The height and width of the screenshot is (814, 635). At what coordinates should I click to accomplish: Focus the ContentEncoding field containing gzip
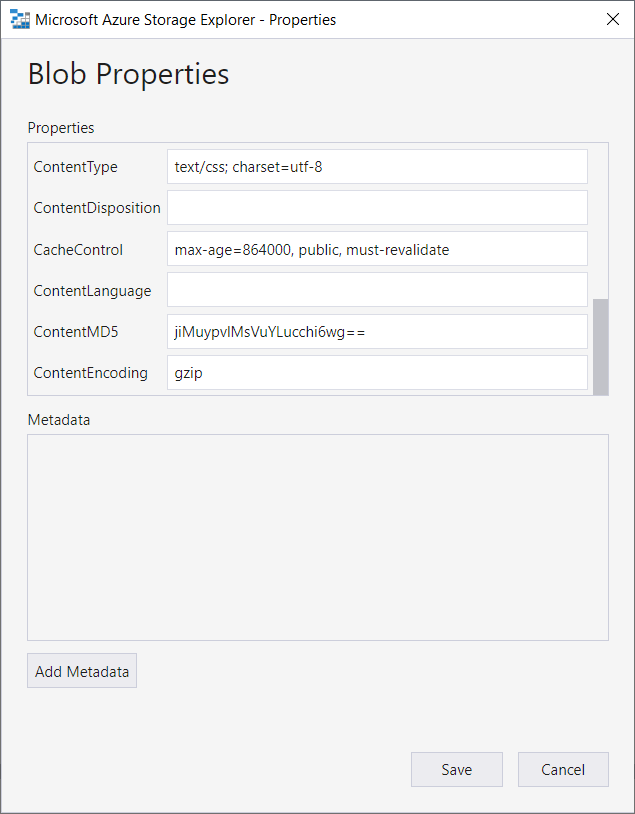377,373
